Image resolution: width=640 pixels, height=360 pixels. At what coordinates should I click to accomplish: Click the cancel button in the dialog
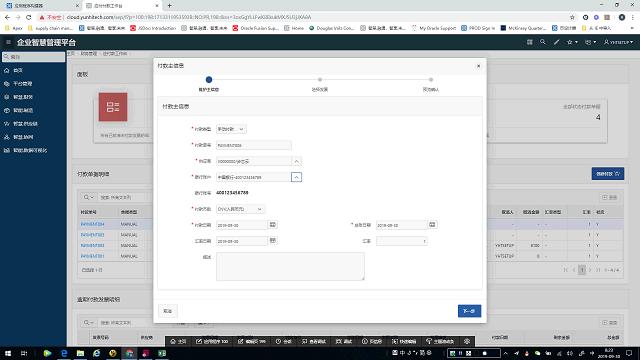168,311
